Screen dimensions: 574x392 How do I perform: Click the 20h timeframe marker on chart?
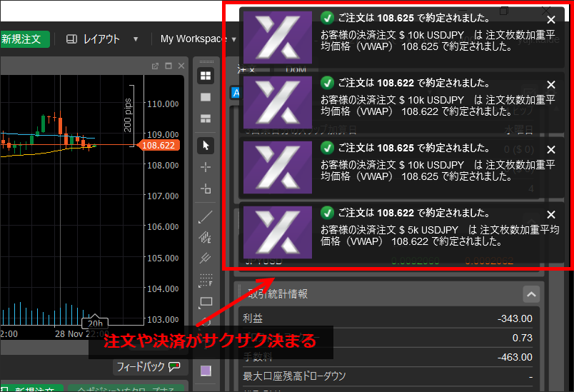click(x=94, y=323)
